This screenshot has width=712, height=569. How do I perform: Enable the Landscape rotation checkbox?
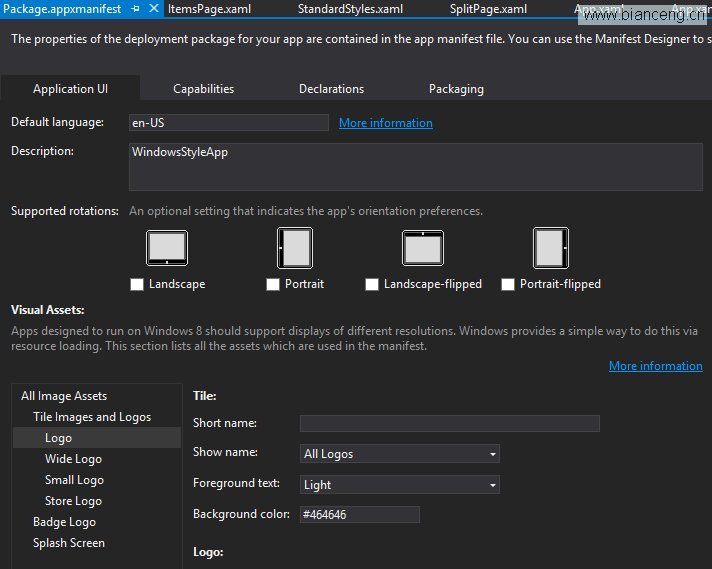click(x=137, y=284)
